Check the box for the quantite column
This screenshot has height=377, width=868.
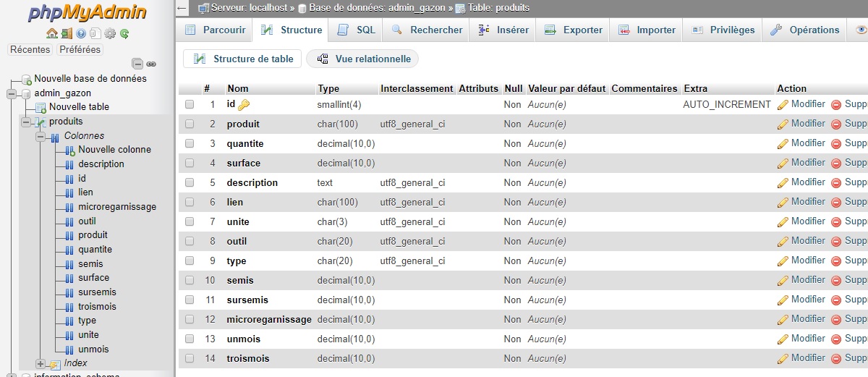pyautogui.click(x=190, y=143)
